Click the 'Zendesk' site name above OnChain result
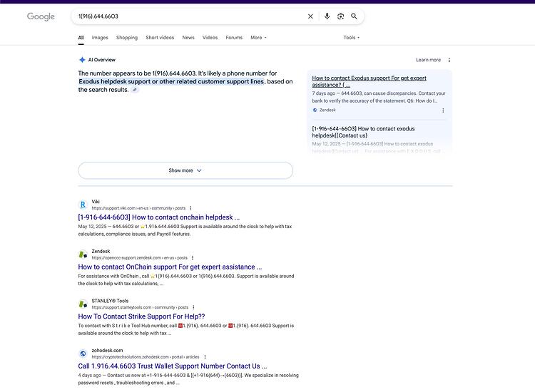The height and width of the screenshot is (392, 535). [x=101, y=251]
